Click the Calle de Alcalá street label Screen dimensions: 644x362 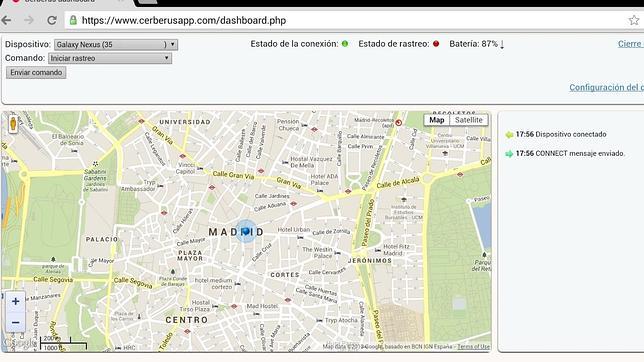pos(398,182)
